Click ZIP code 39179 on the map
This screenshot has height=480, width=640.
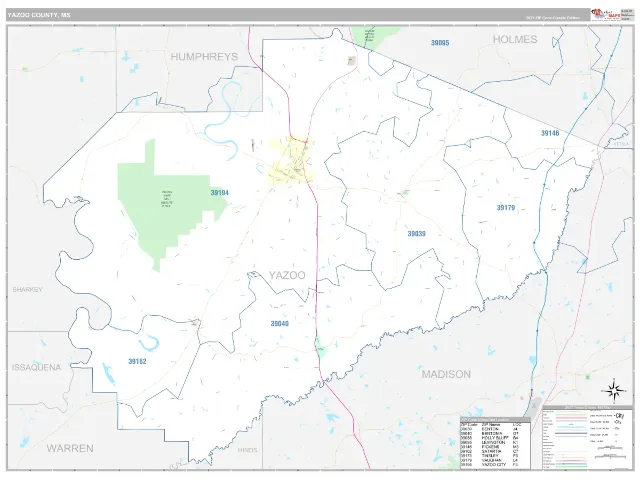pos(506,208)
